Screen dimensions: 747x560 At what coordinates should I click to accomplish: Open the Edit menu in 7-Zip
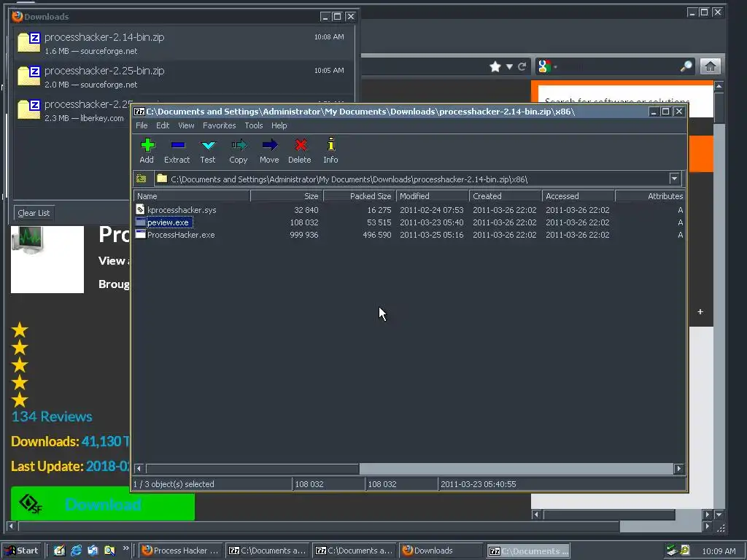[x=163, y=125]
